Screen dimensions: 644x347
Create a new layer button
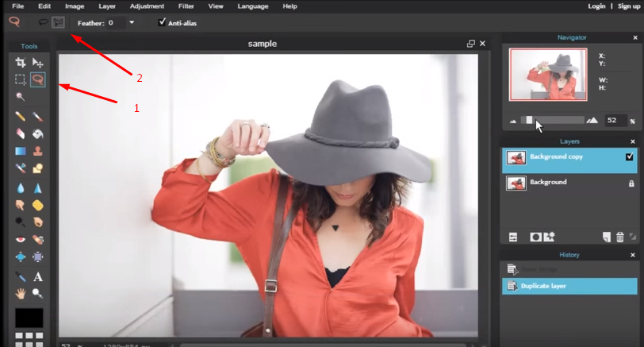coord(606,237)
